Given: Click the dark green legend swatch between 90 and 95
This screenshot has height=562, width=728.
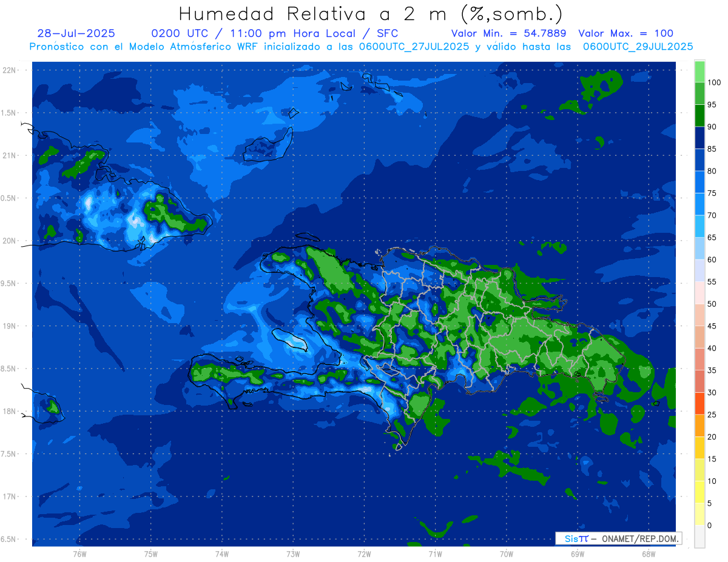Looking at the screenshot, I should 699,115.
